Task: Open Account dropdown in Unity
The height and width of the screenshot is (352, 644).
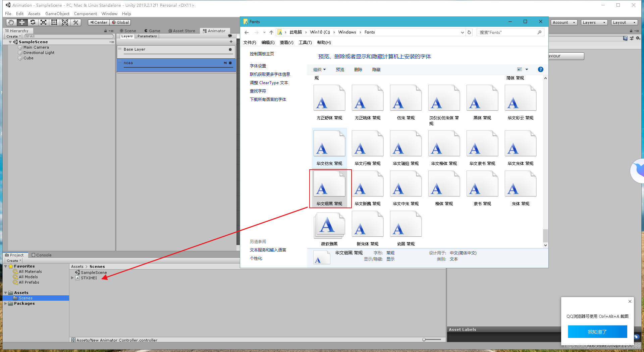Action: click(564, 22)
